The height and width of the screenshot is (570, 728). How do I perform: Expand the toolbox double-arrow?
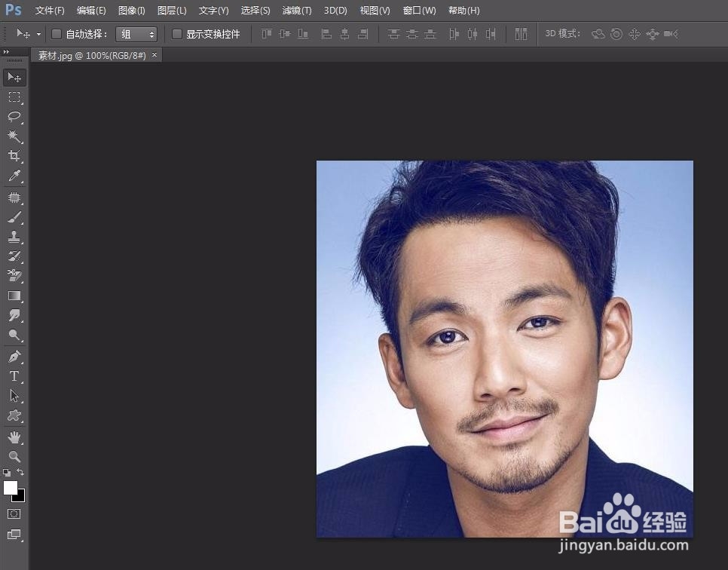click(x=6, y=52)
